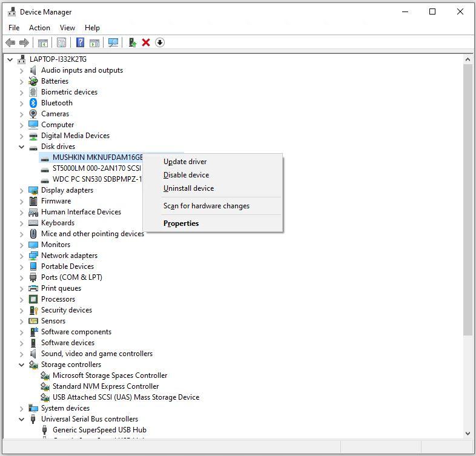Open the blue Help question-mark icon
The height and width of the screenshot is (456, 476).
coord(80,42)
